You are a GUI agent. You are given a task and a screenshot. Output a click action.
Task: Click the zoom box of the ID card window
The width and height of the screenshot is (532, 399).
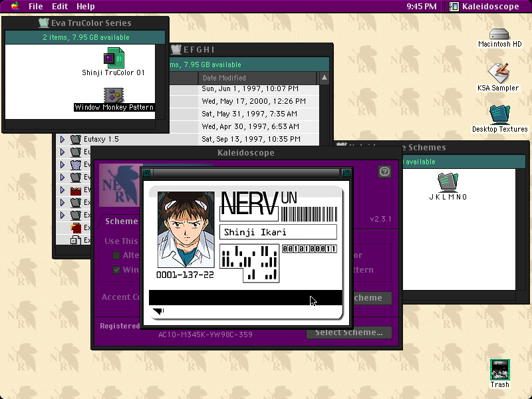click(346, 173)
